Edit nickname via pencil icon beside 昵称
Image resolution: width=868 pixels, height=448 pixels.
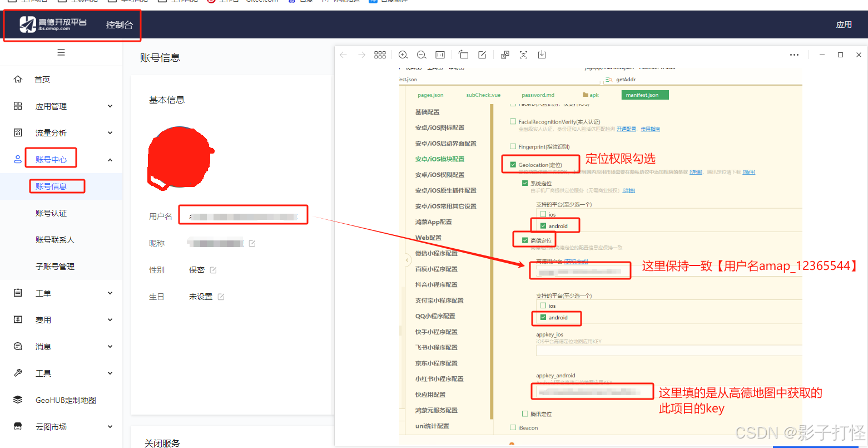[x=252, y=243]
